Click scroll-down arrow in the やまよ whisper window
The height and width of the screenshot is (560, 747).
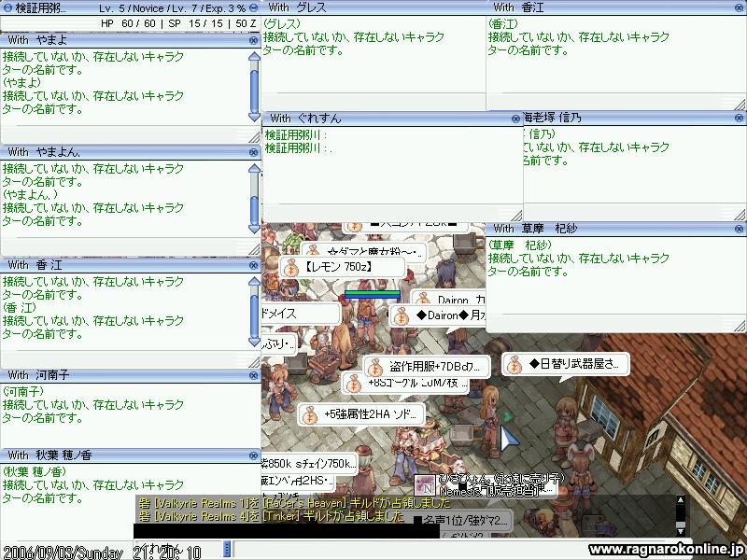point(254,117)
